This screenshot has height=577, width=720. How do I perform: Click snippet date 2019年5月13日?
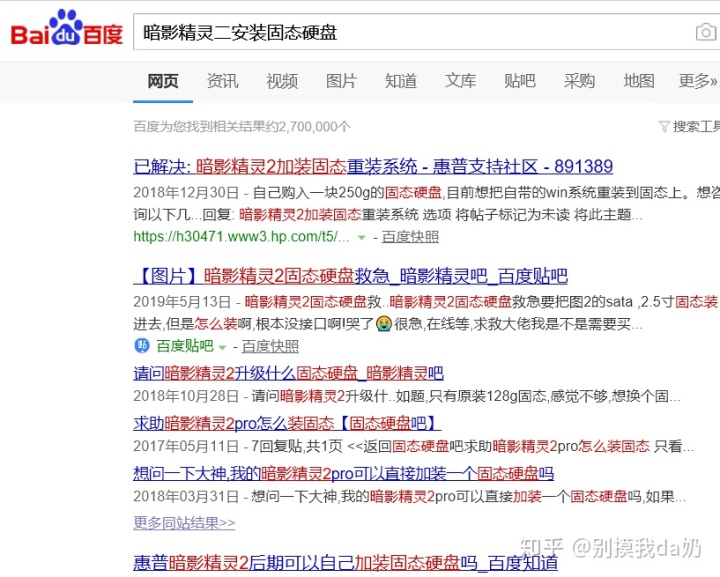pos(182,302)
